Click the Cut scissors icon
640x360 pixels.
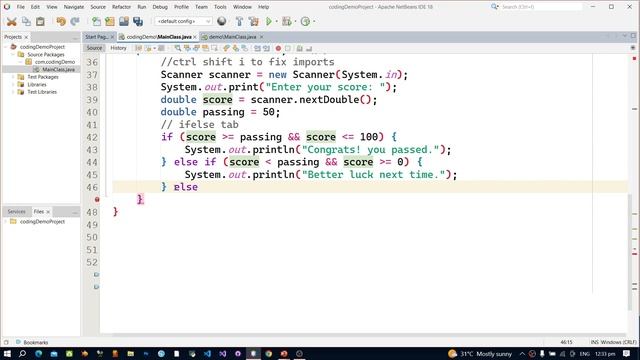coord(11,22)
